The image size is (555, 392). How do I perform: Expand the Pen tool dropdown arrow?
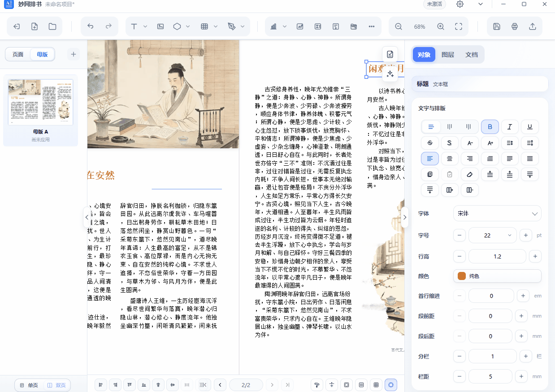pos(243,26)
